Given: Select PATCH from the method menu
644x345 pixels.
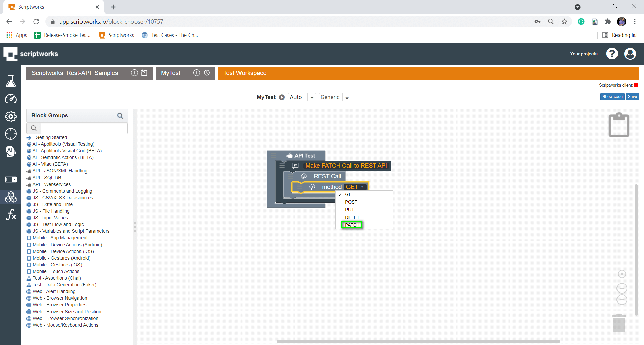Looking at the screenshot, I should coord(352,225).
